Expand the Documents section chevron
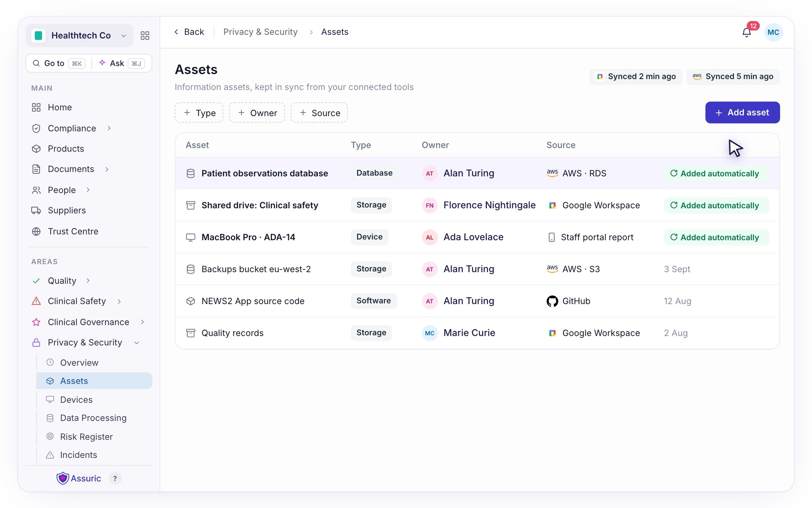The image size is (812, 508). (x=107, y=169)
